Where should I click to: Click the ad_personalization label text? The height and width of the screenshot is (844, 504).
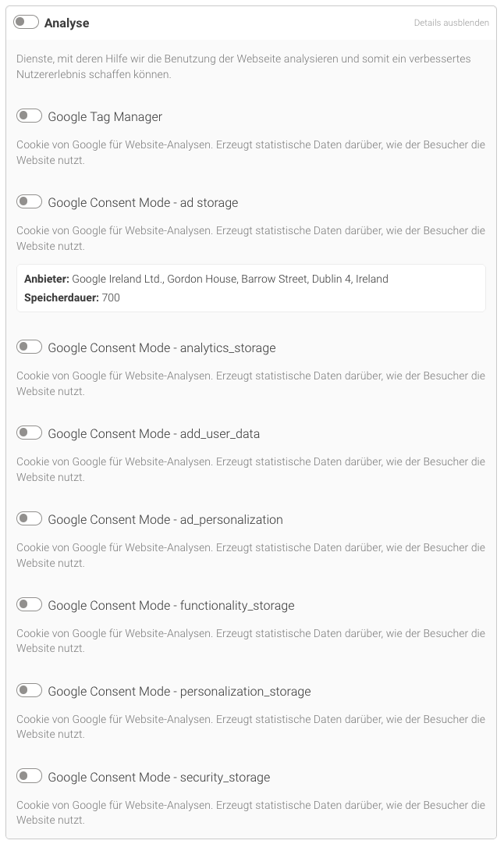click(x=165, y=520)
